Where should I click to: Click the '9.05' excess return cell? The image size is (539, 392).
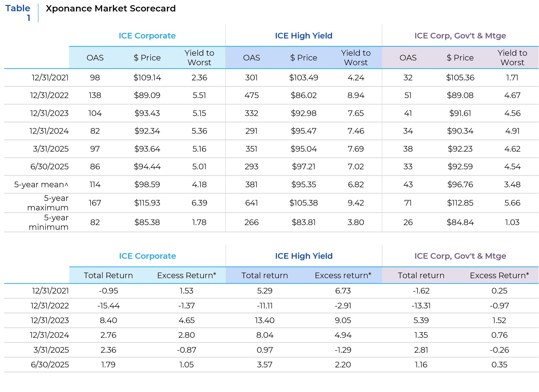(343, 320)
